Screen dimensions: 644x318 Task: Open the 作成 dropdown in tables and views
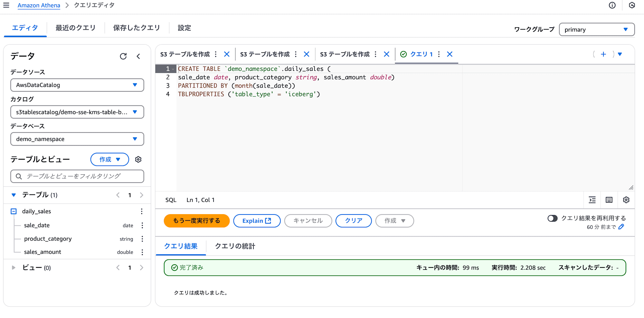click(x=109, y=159)
